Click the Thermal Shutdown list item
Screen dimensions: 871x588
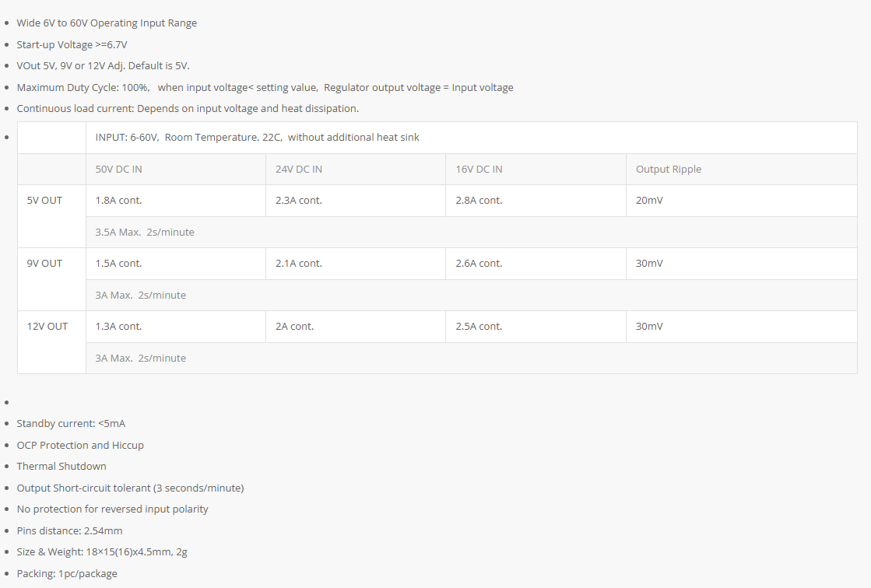61,467
